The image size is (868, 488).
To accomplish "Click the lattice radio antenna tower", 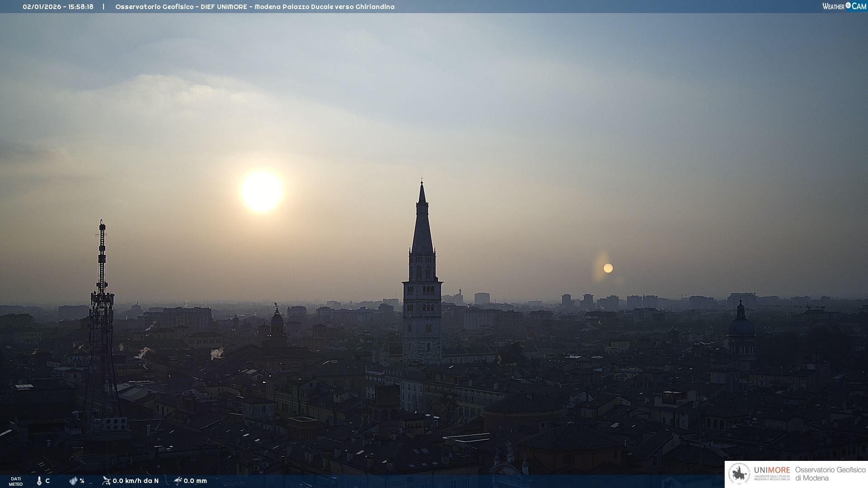I will [102, 316].
